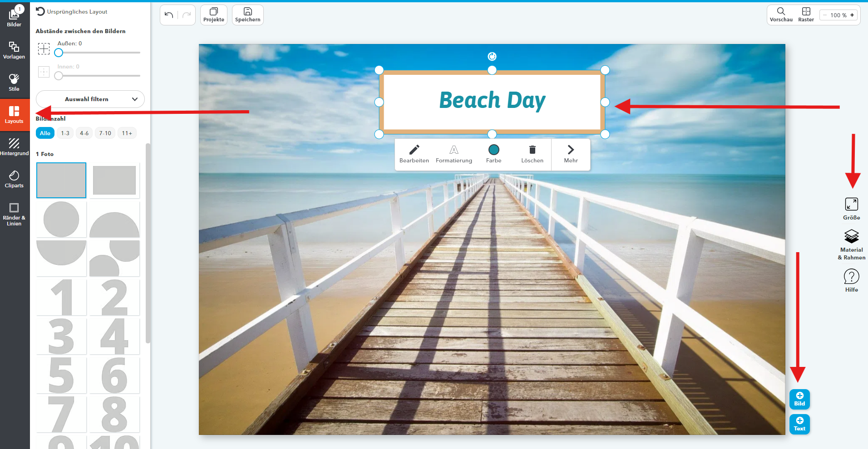868x449 pixels.
Task: Open the Hilfe help icon
Action: [x=851, y=280]
